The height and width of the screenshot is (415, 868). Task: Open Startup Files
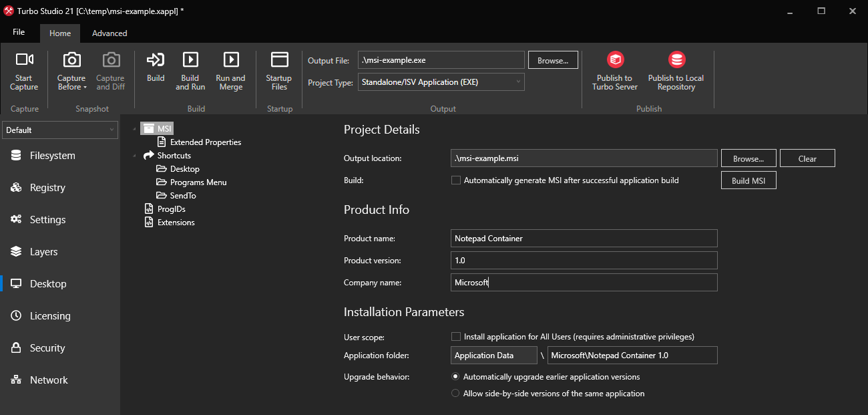(x=278, y=70)
